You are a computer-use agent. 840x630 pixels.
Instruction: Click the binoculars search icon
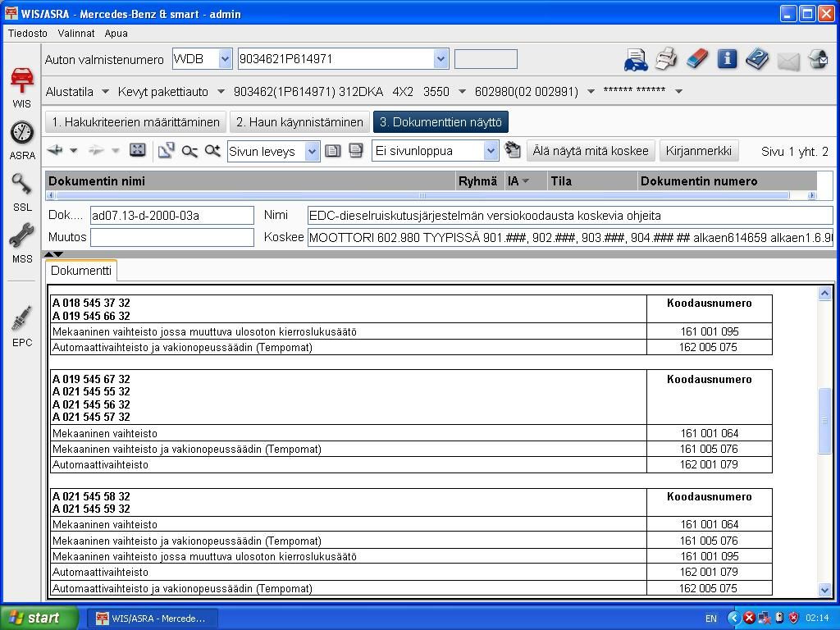pyautogui.click(x=513, y=150)
